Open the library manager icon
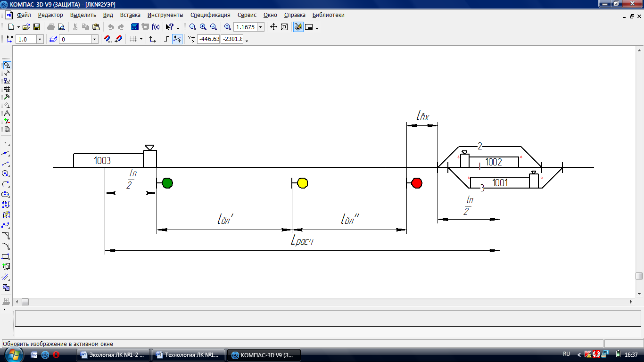 tap(135, 27)
